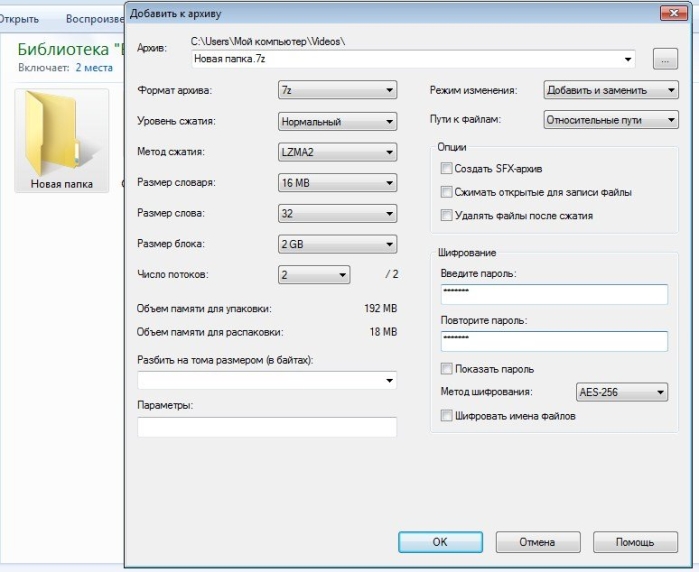This screenshot has width=699, height=572.
Task: Enable the Создать SFX-архив checkbox
Action: pos(446,169)
